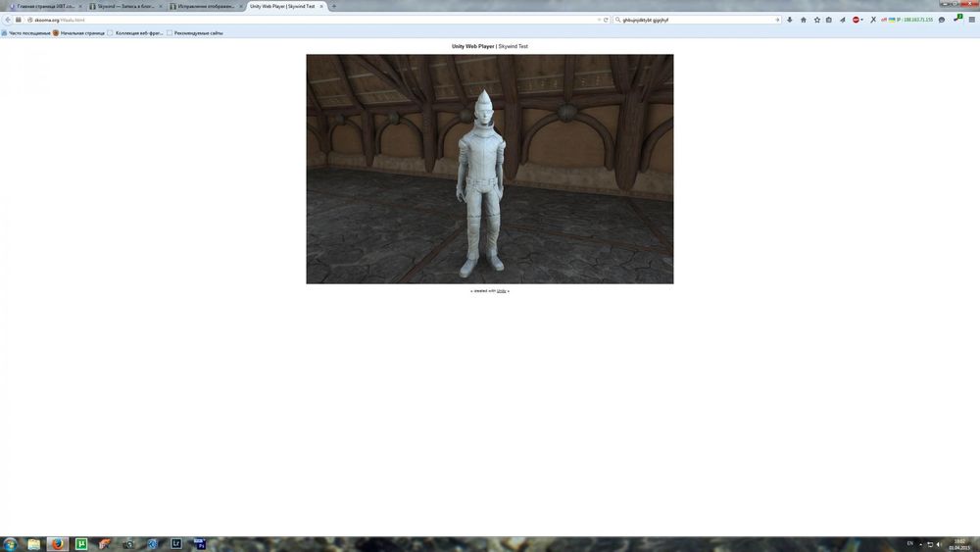The width and height of the screenshot is (980, 552).
Task: Open 'Начальная страница' bookmark
Action: 78,33
